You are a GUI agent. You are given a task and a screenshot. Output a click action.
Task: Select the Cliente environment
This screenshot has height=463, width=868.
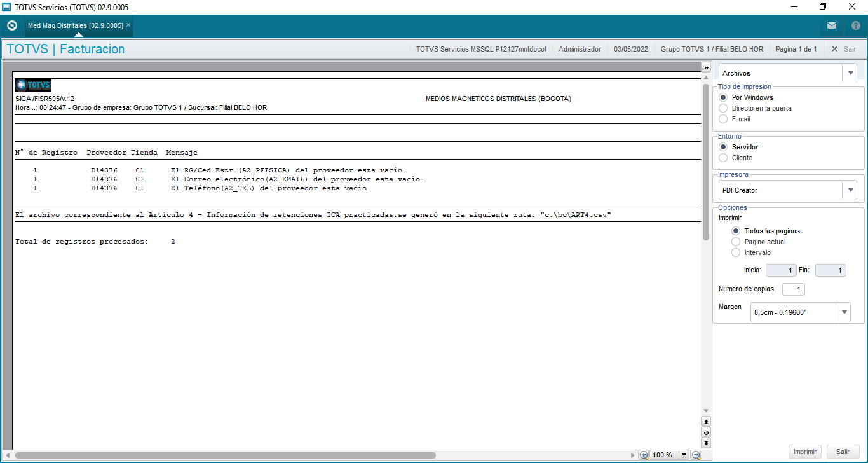click(x=723, y=158)
